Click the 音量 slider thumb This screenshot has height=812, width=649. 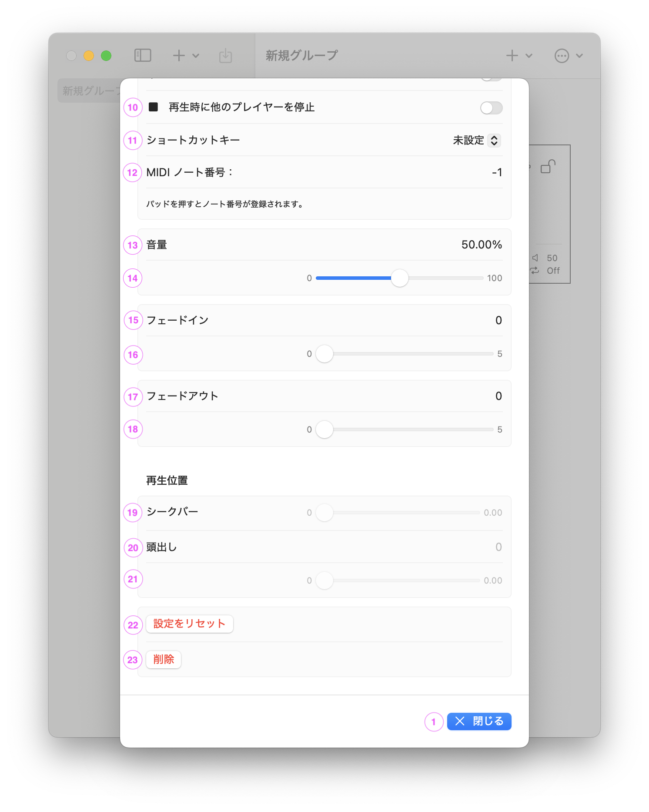[x=399, y=278]
